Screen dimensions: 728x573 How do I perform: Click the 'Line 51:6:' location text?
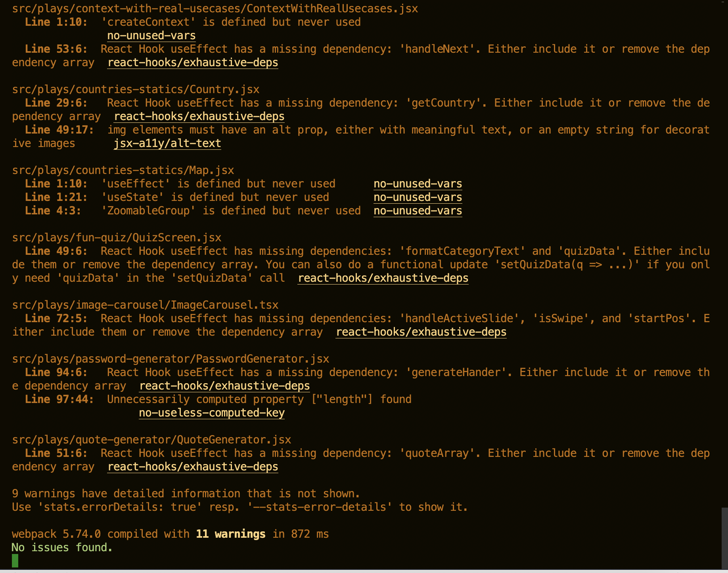(x=56, y=453)
